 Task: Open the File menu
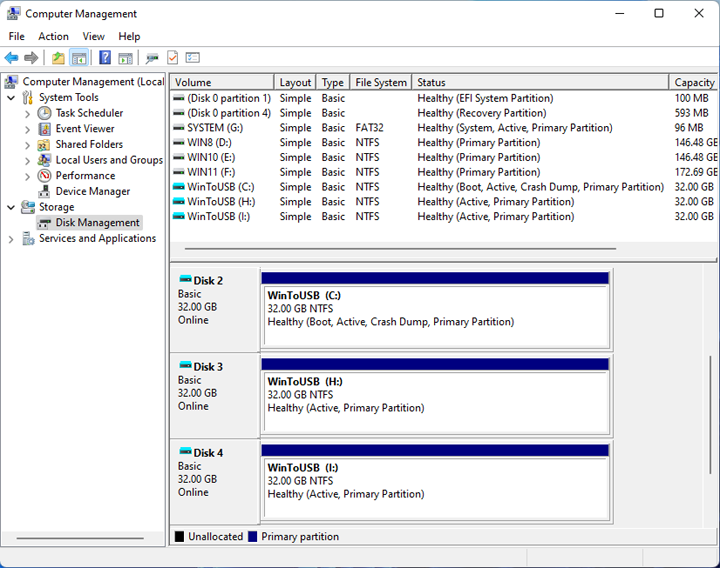pos(17,36)
